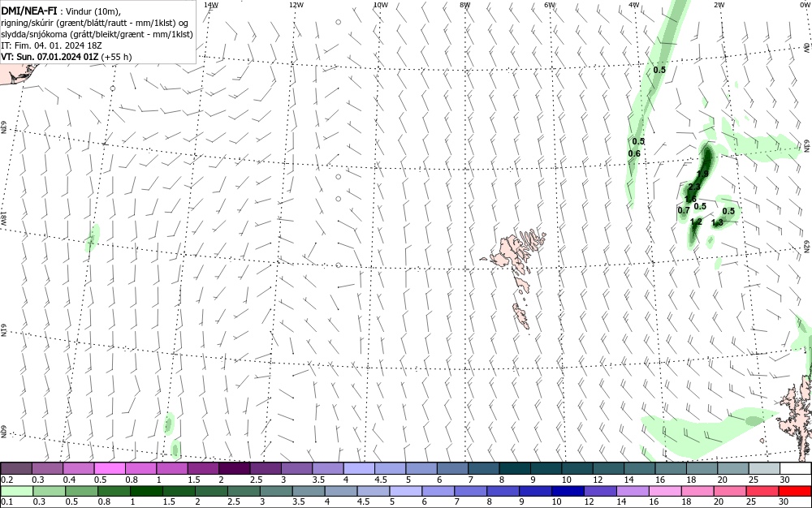Click the 18W label on left edge
The height and width of the screenshot is (508, 812).
(4, 217)
